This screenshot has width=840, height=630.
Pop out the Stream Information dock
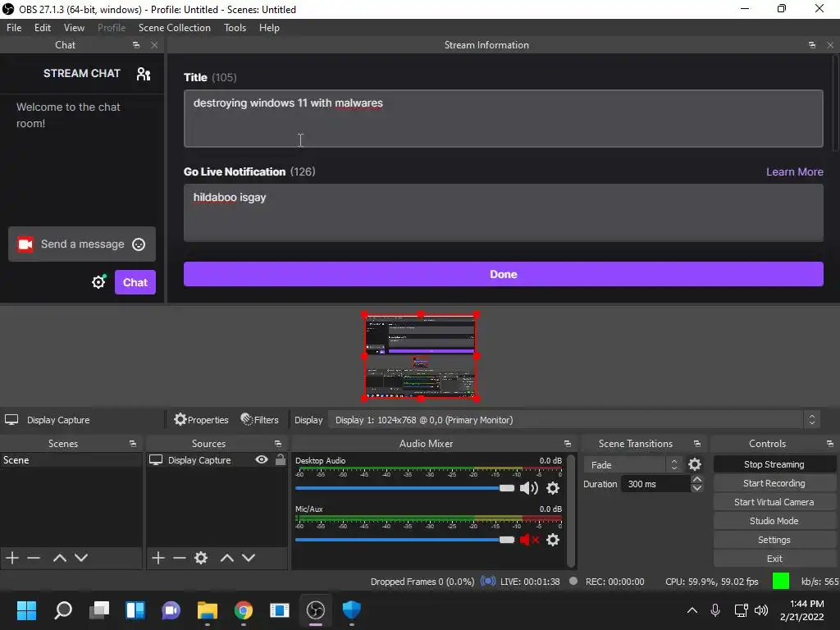point(812,45)
